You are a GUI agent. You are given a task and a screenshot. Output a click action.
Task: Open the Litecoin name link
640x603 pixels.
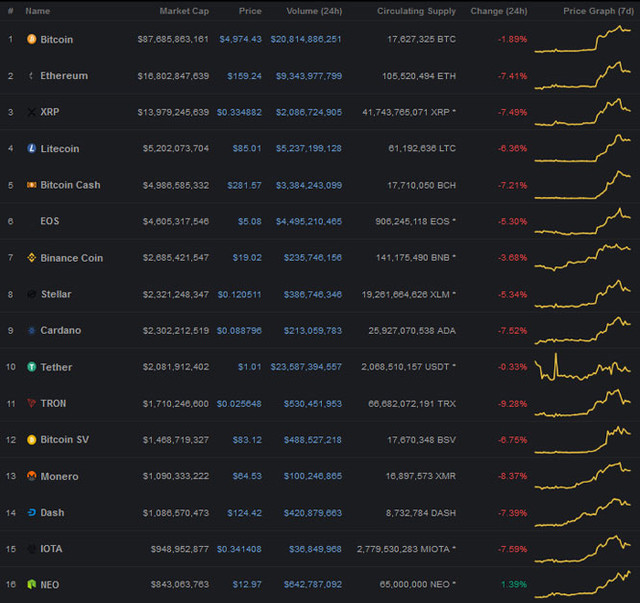click(x=60, y=149)
